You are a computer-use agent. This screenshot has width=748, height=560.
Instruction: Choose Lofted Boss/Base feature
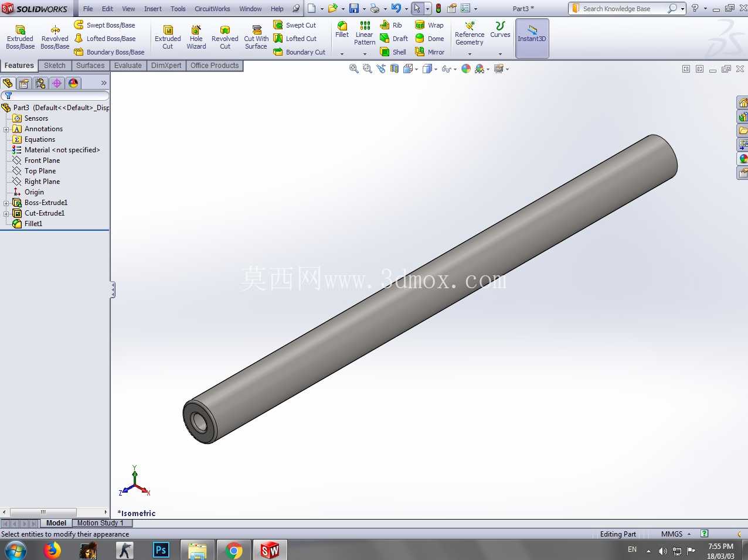pyautogui.click(x=105, y=39)
